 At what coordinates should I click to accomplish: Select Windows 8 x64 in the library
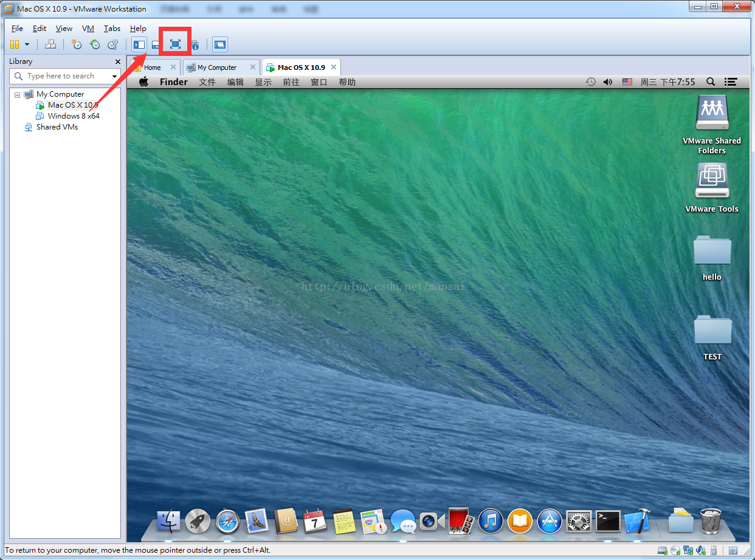pos(74,116)
